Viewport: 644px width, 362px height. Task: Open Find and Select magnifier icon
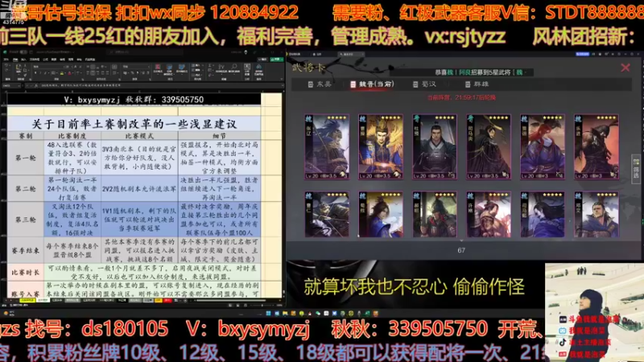[x=234, y=68]
